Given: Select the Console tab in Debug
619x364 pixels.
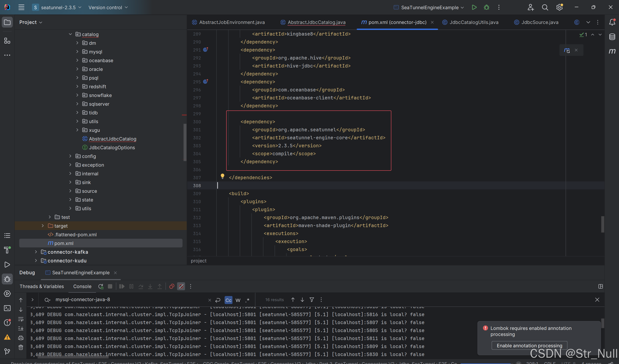Looking at the screenshot, I should 82,286.
